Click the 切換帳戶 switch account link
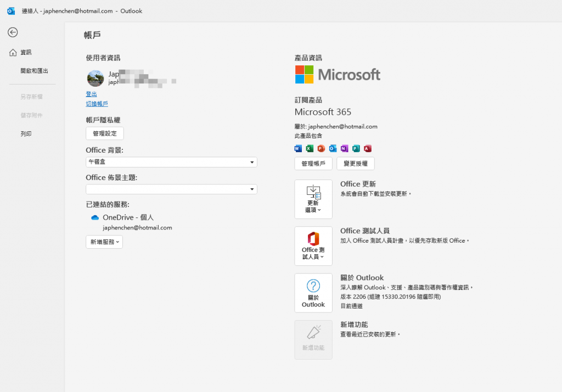562x392 pixels. click(x=97, y=104)
